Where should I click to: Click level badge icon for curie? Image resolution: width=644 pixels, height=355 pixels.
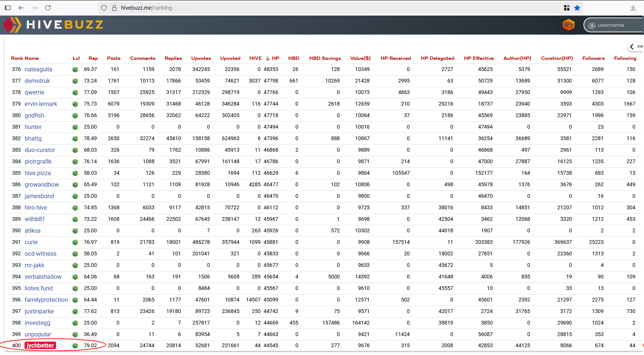(x=75, y=242)
